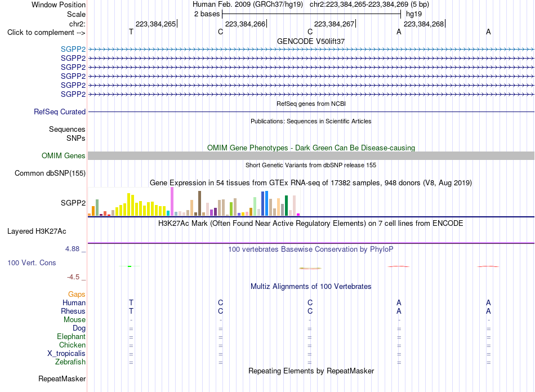
Task: Select the X_tropicalis alignment row label
Action: (x=66, y=354)
